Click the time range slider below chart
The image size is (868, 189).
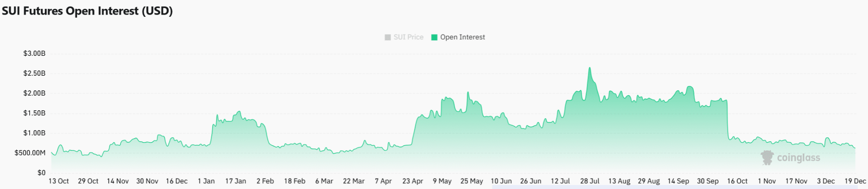[x=673, y=187]
